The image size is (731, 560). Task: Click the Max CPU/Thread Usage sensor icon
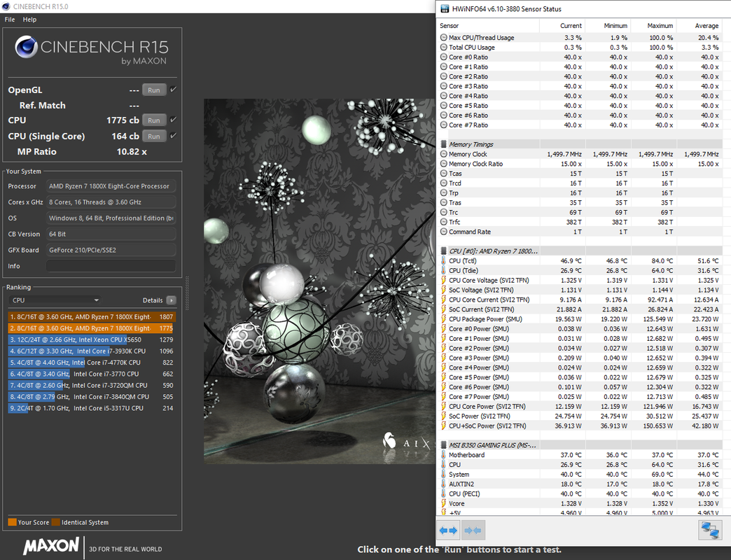444,37
